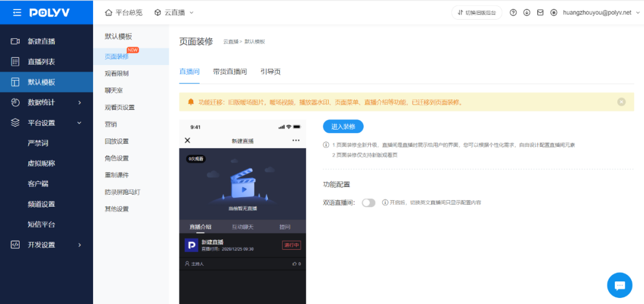
Task: Click the bell icon in the notice banner
Action: (191, 102)
